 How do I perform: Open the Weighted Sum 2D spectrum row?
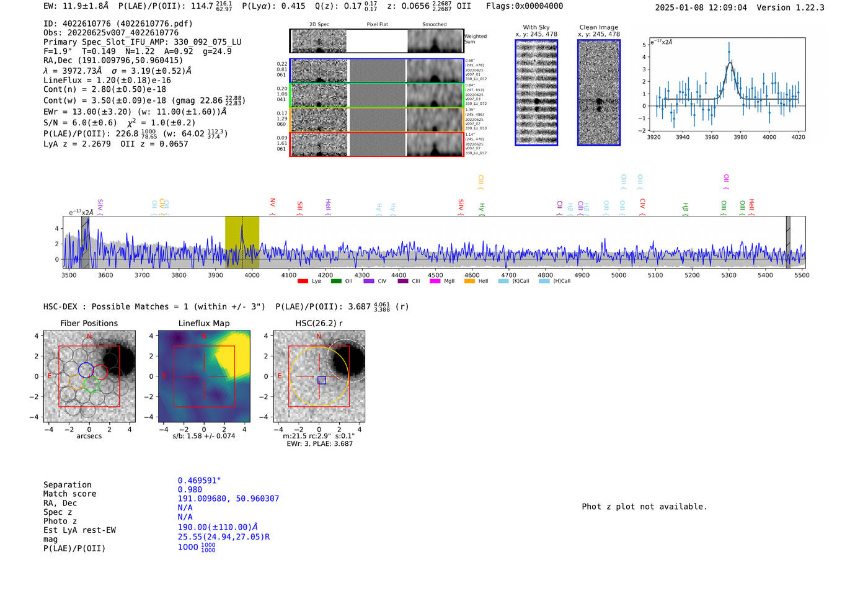(x=376, y=41)
